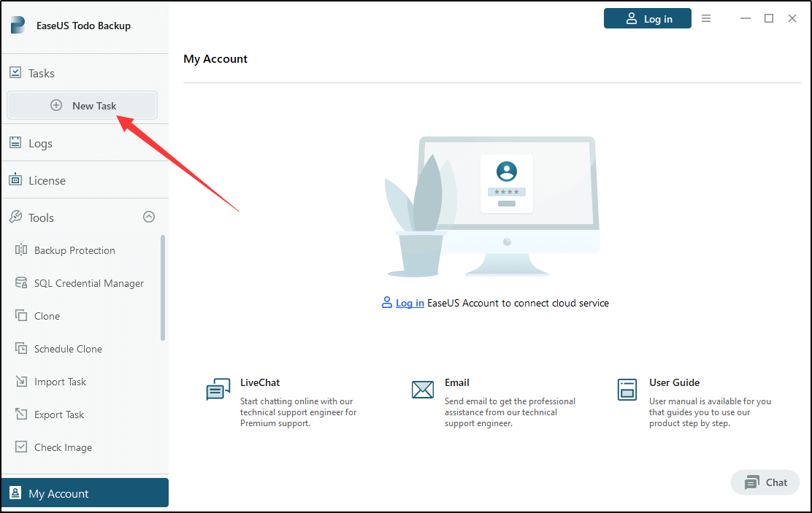Choose Import Task
The width and height of the screenshot is (812, 513).
(60, 382)
